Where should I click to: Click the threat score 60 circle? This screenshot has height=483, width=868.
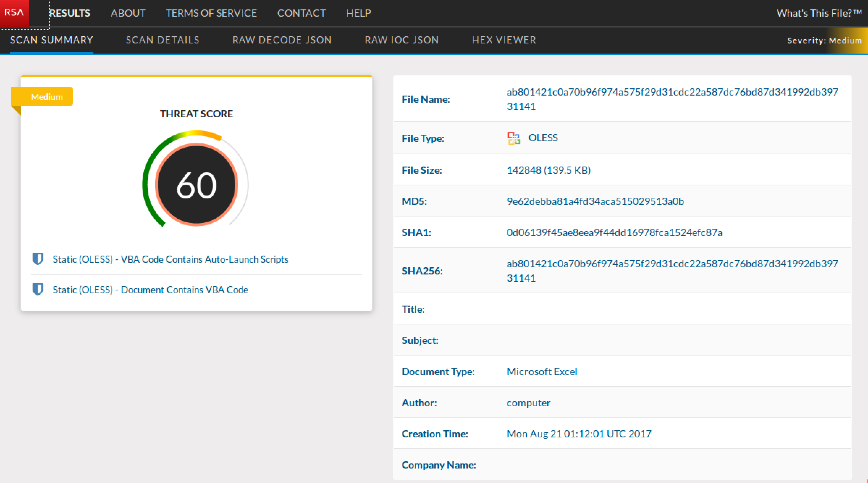pyautogui.click(x=196, y=185)
